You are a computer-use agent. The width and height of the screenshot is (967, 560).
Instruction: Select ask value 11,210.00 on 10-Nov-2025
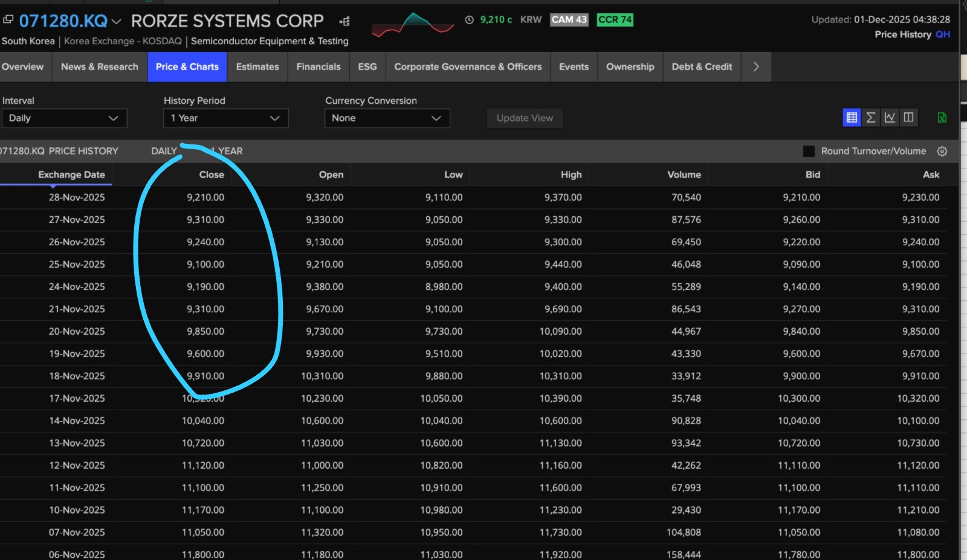918,510
